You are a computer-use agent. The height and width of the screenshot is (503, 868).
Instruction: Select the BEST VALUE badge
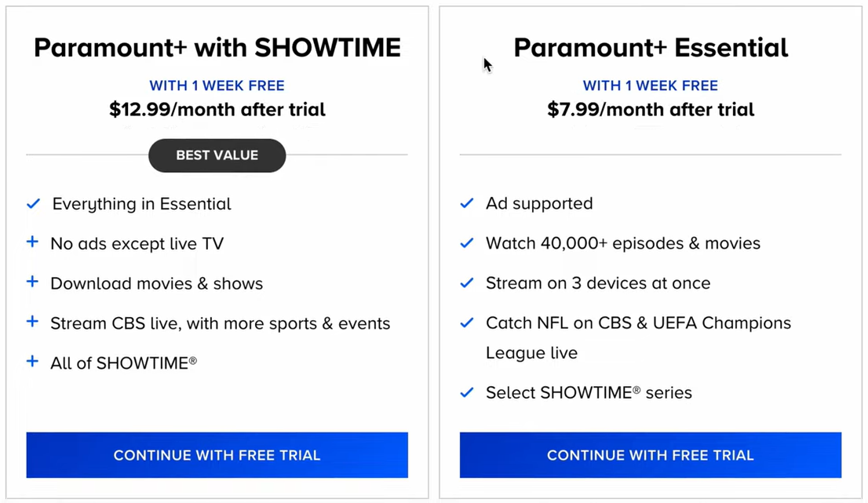[217, 155]
